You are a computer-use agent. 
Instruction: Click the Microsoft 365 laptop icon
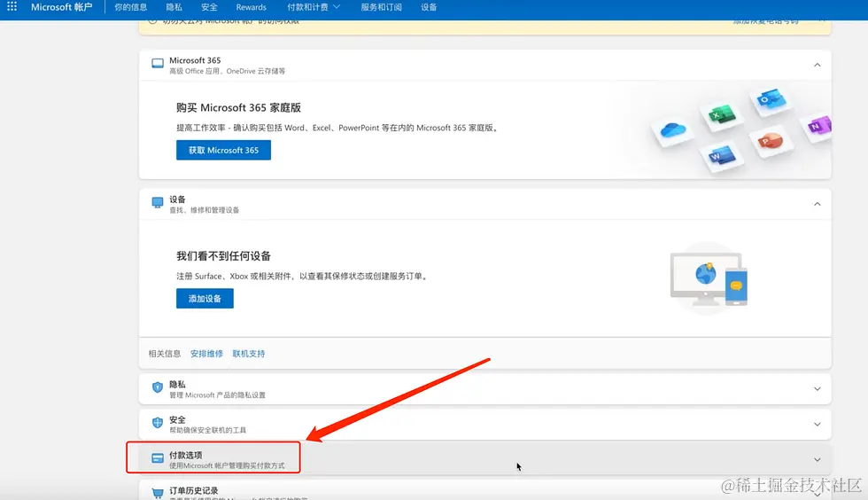[158, 63]
